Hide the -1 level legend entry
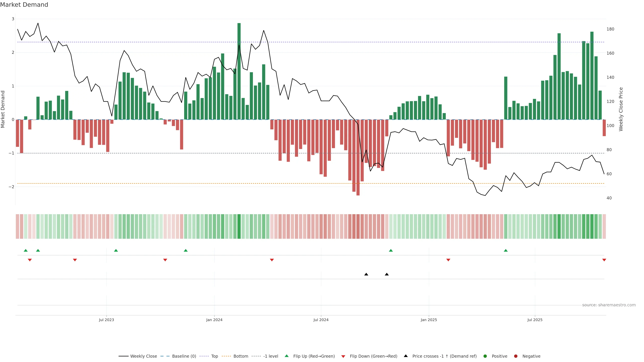The width and height of the screenshot is (644, 362). (271, 356)
